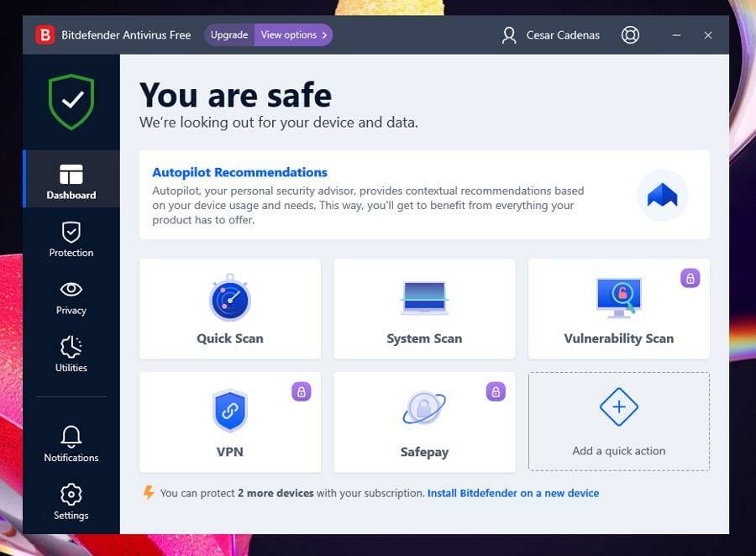Click the Autopilot description paragraph

click(368, 206)
